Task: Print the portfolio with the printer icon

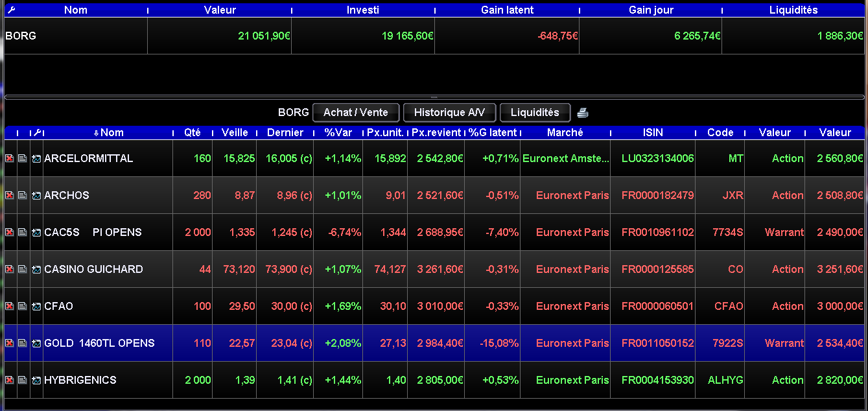Action: (583, 113)
